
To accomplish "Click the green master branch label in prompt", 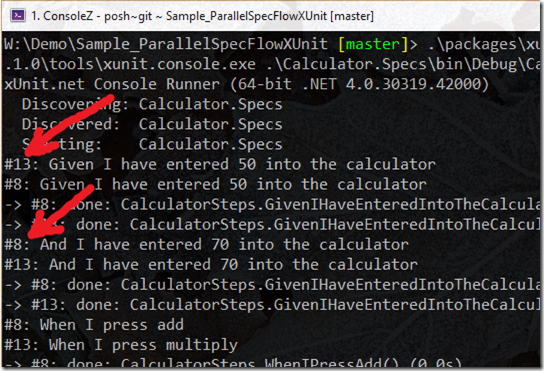I will (x=373, y=44).
